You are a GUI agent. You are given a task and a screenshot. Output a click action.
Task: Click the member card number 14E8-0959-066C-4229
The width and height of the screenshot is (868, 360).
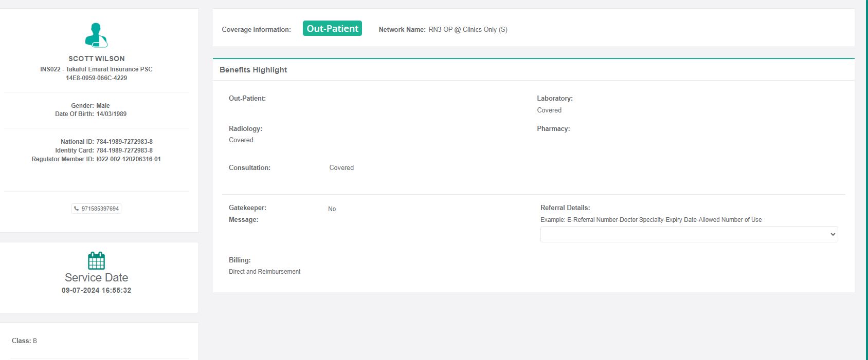[x=96, y=78]
